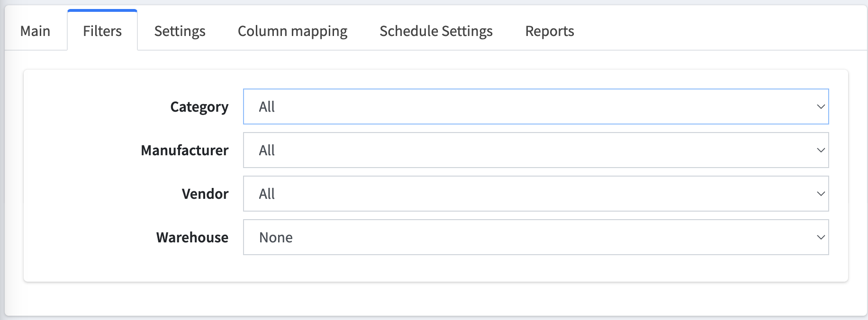Click the Category field label
This screenshot has width=868, height=320.
pos(199,107)
